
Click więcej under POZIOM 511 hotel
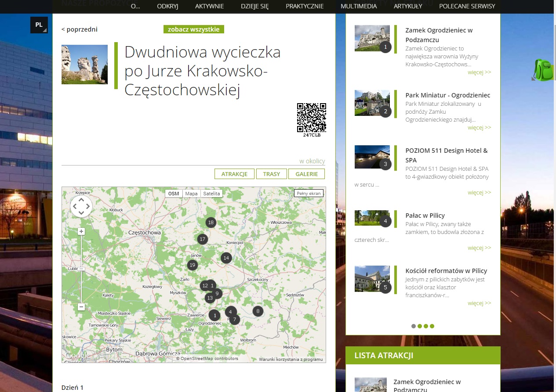479,193
